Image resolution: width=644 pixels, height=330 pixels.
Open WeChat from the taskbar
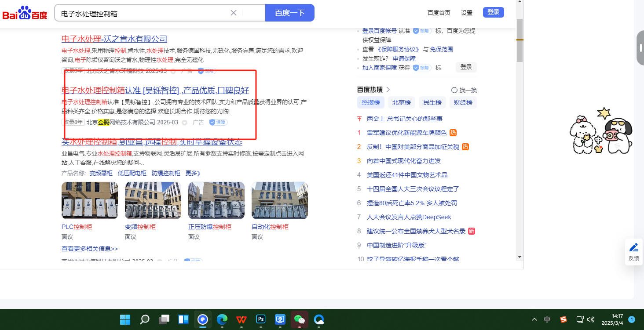tap(300, 319)
